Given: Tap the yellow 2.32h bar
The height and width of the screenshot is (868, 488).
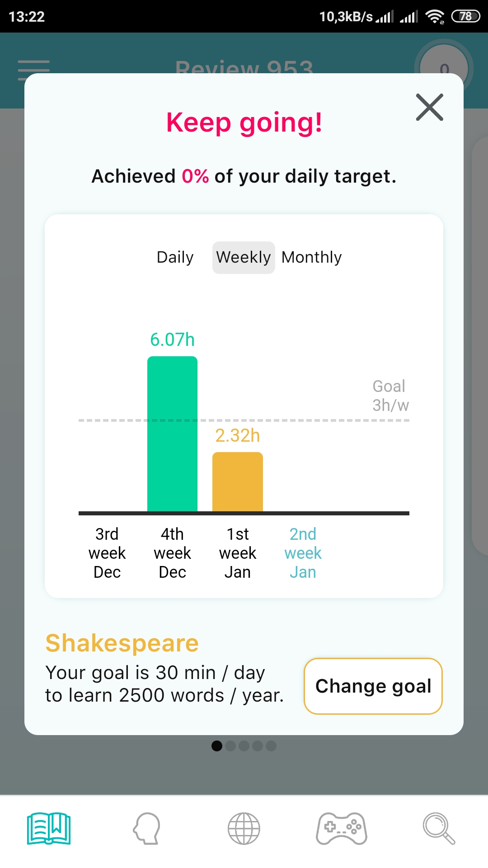Looking at the screenshot, I should 238,482.
